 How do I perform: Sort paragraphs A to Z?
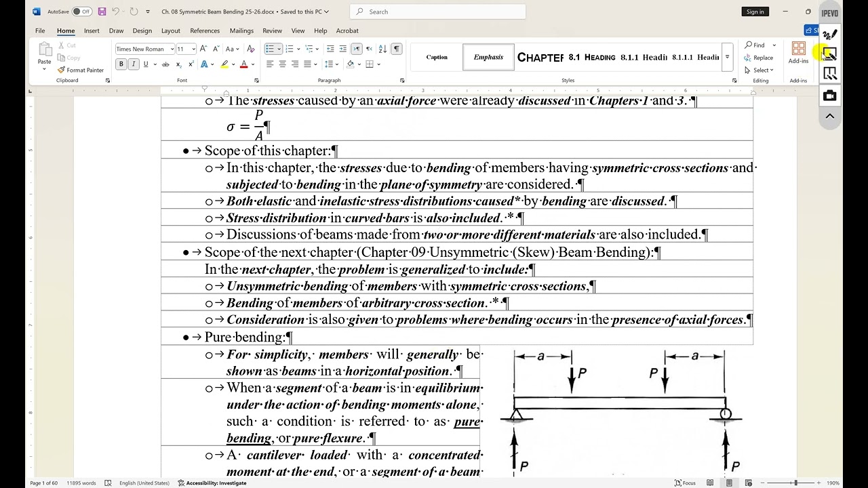coord(382,49)
